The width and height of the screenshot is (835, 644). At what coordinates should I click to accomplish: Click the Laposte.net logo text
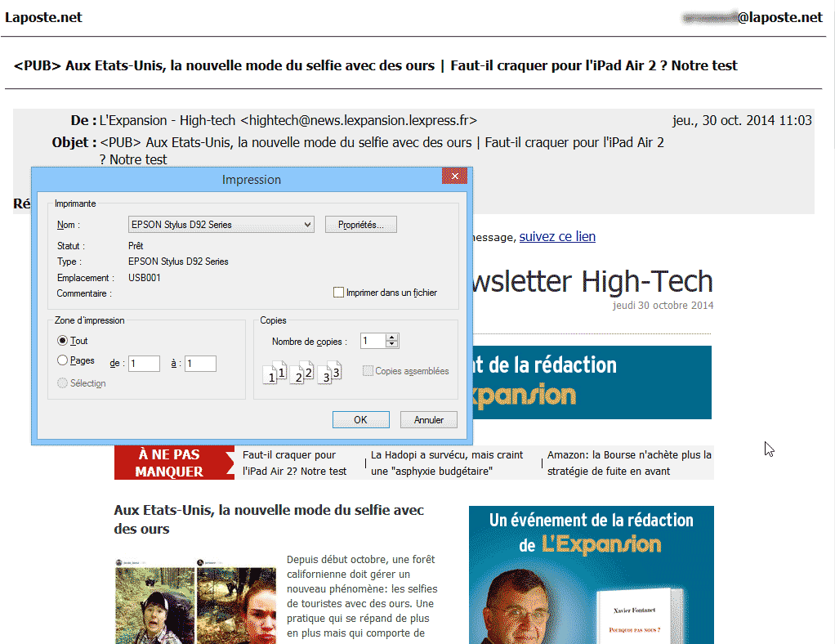pos(43,17)
